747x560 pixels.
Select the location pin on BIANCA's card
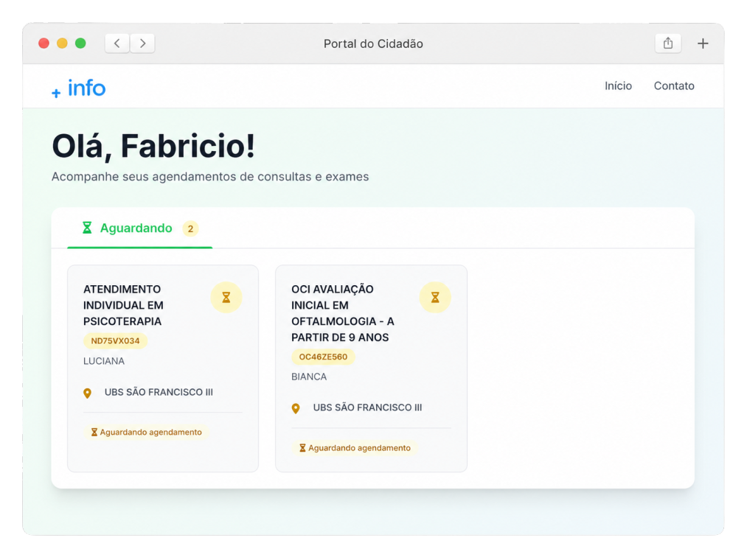pos(296,408)
